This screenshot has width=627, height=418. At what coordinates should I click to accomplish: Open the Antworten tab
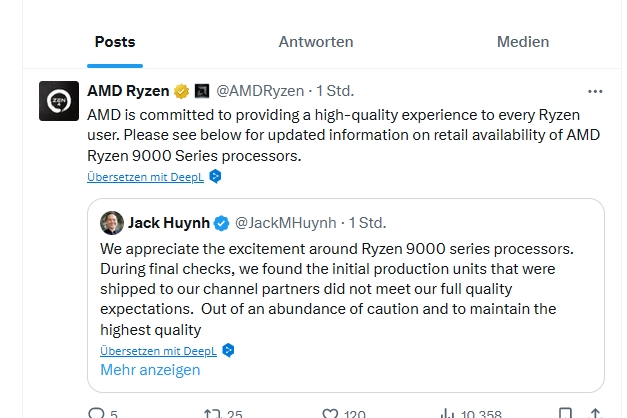[316, 42]
